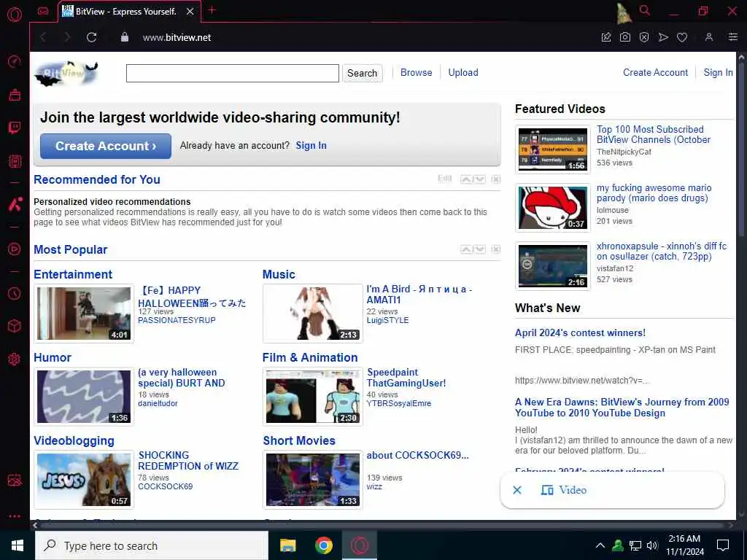Open the HAPPY HALLOWEEN video thumbnail
The image size is (747, 560).
tap(84, 314)
